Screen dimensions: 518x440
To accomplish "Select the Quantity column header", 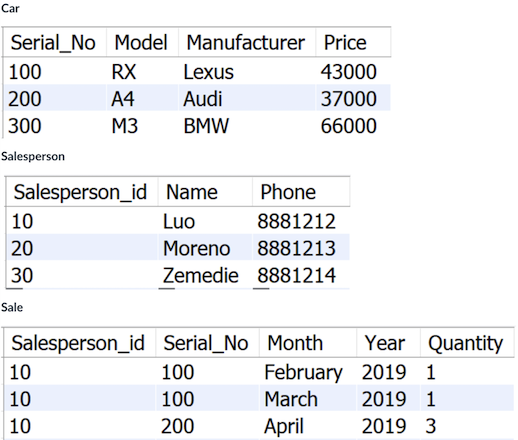I will 467,343.
